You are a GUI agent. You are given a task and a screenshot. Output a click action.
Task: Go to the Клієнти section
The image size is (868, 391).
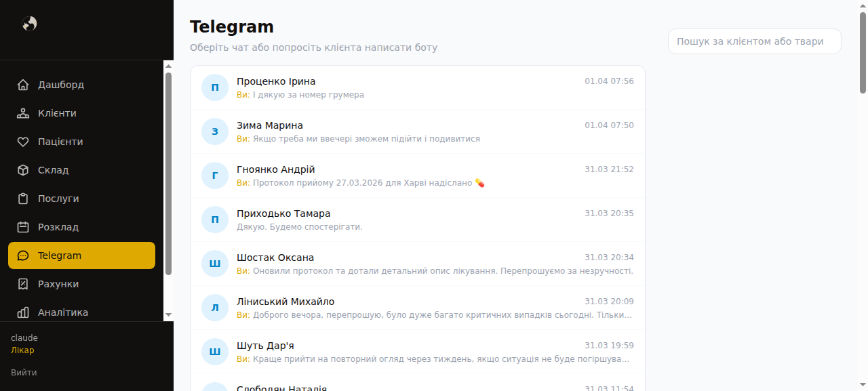(81, 113)
